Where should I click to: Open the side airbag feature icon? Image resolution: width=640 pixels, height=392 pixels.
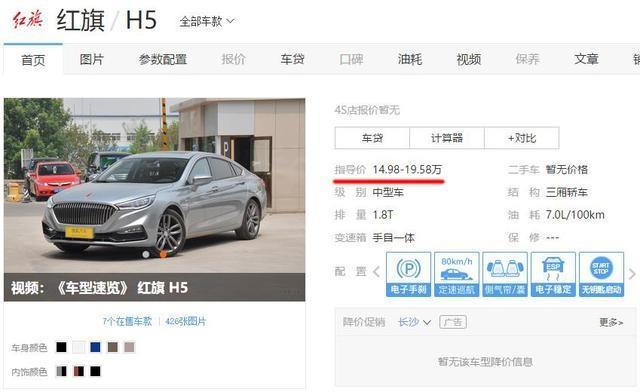505,274
